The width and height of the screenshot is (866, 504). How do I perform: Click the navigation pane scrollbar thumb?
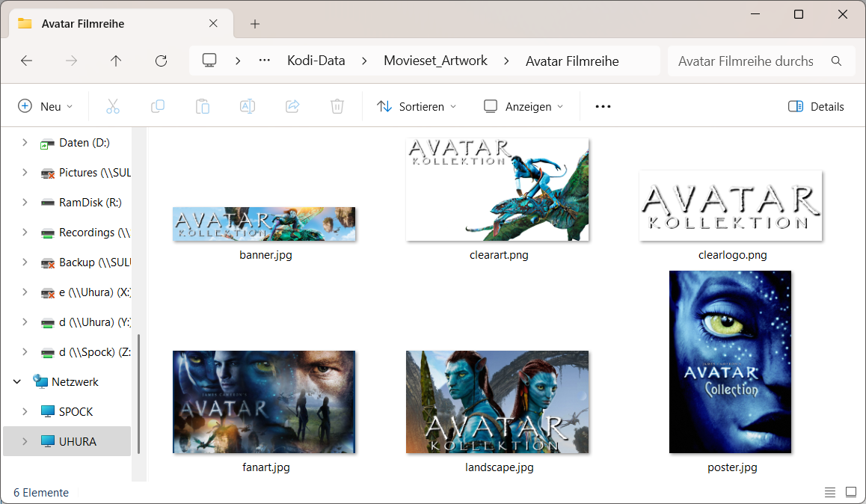coord(138,393)
